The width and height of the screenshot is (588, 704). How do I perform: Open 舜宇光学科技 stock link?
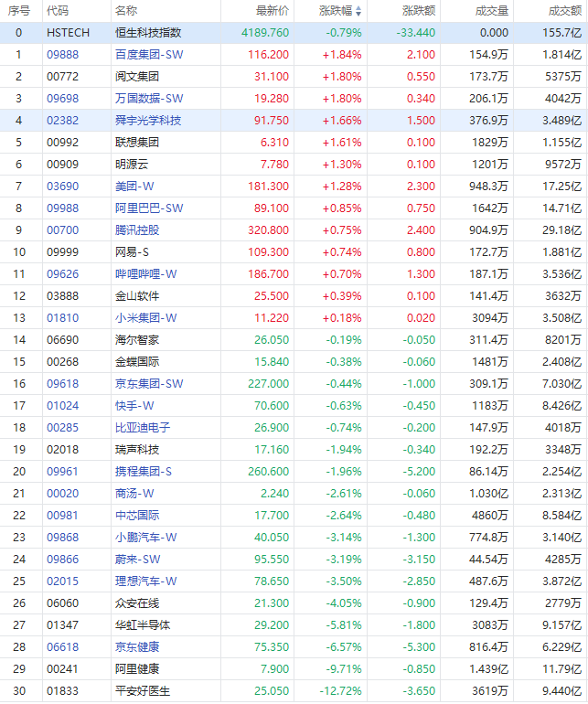click(148, 121)
